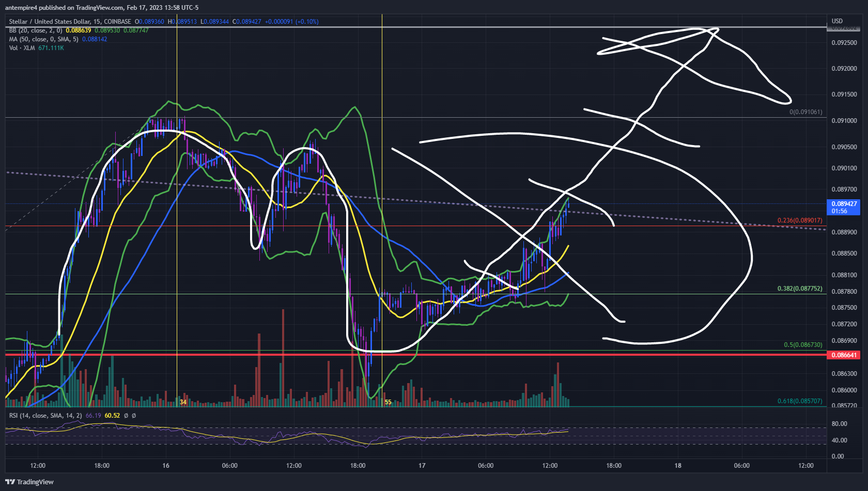Click the low value L0.089344
868x491 pixels.
click(x=214, y=22)
